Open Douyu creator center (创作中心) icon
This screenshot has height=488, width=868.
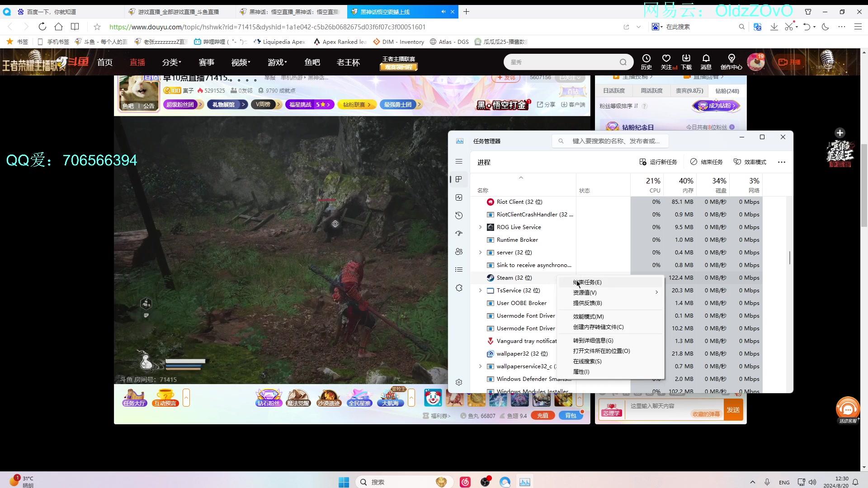(731, 62)
